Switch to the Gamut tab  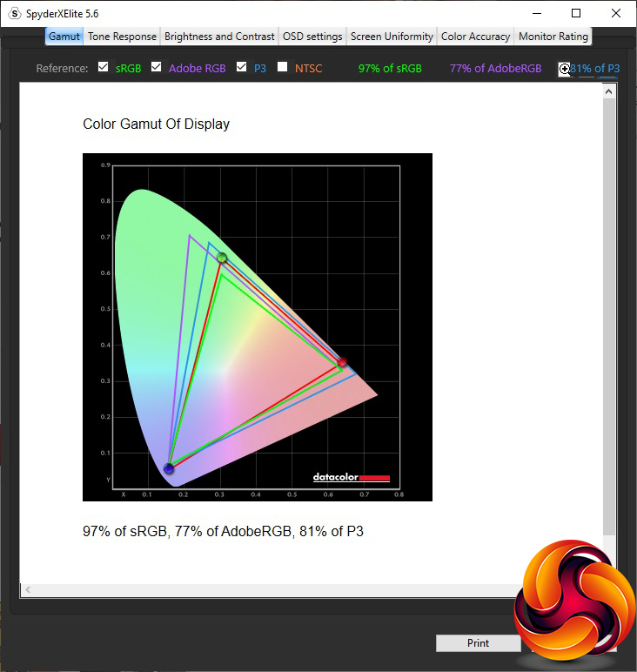(x=64, y=37)
